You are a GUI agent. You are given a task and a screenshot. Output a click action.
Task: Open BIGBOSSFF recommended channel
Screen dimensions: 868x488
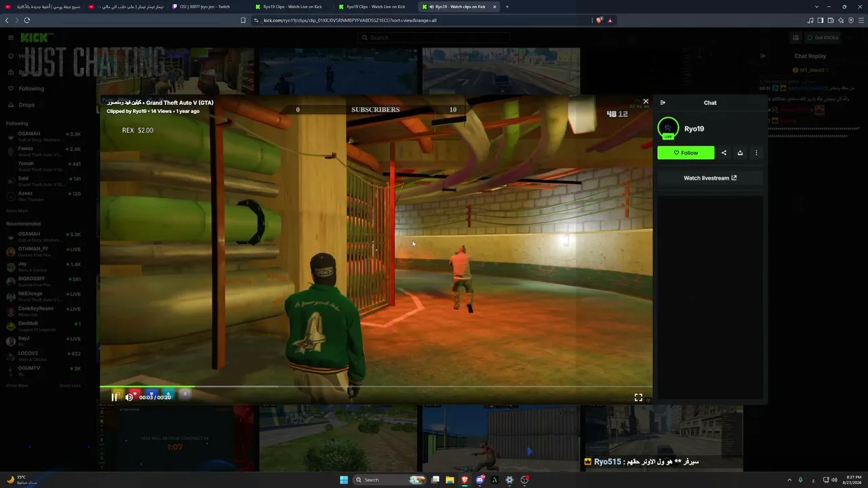(x=43, y=281)
